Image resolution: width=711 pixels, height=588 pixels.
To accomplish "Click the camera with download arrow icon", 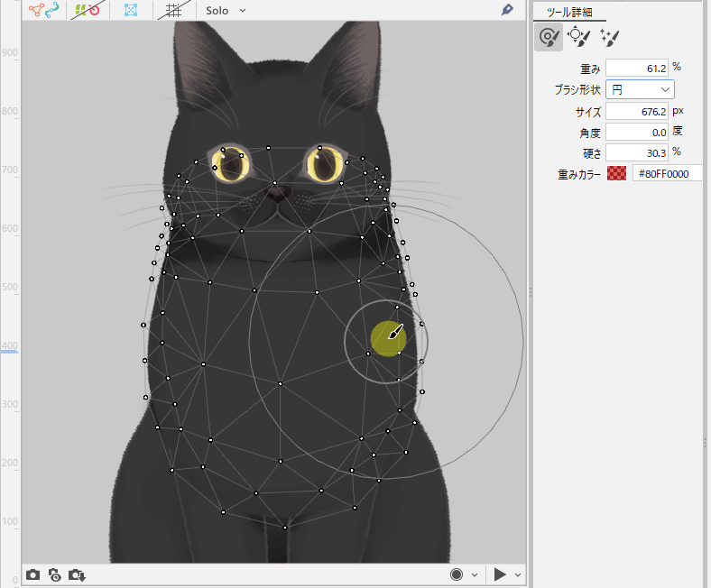I will point(77,574).
